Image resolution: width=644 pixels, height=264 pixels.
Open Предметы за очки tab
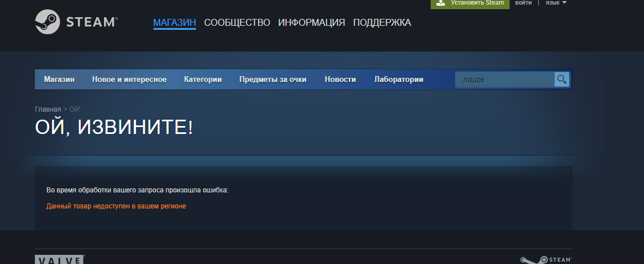point(273,80)
